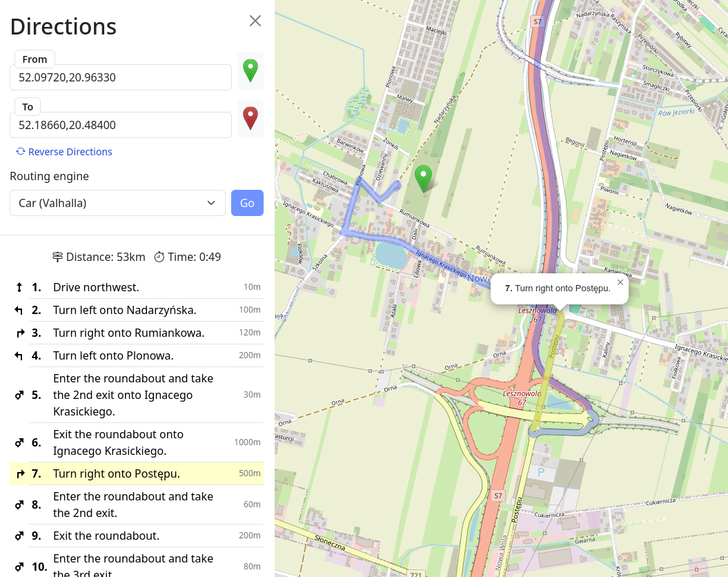Click the turn-left arrow icon for step 4
This screenshot has width=728, height=577.
pyautogui.click(x=20, y=356)
